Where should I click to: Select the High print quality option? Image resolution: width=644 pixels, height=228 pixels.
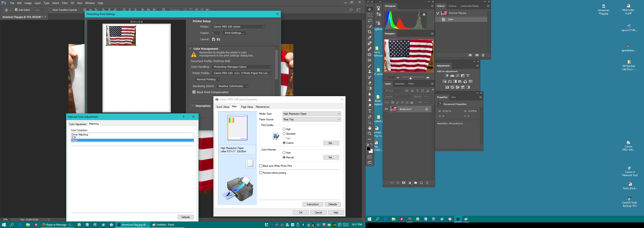[x=284, y=129]
